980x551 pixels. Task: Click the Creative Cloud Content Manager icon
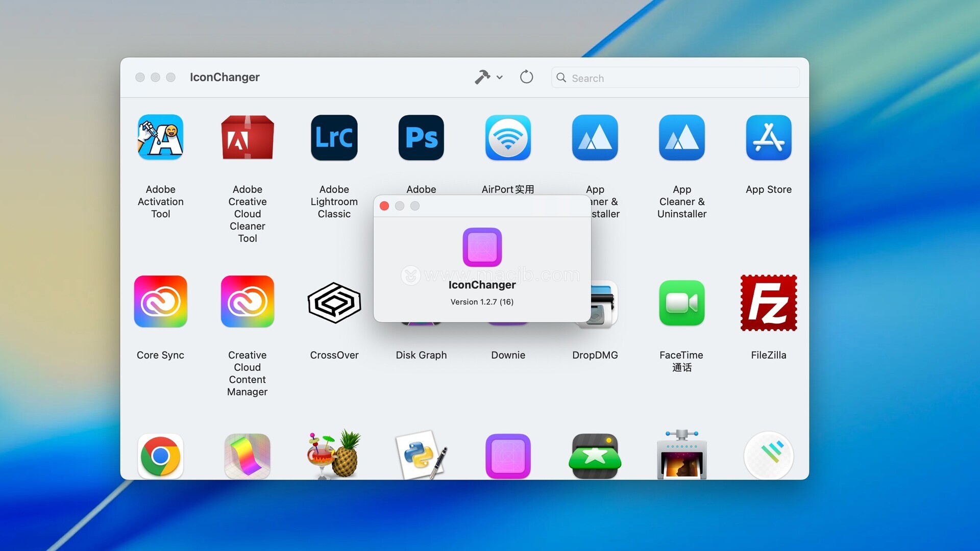click(x=248, y=302)
